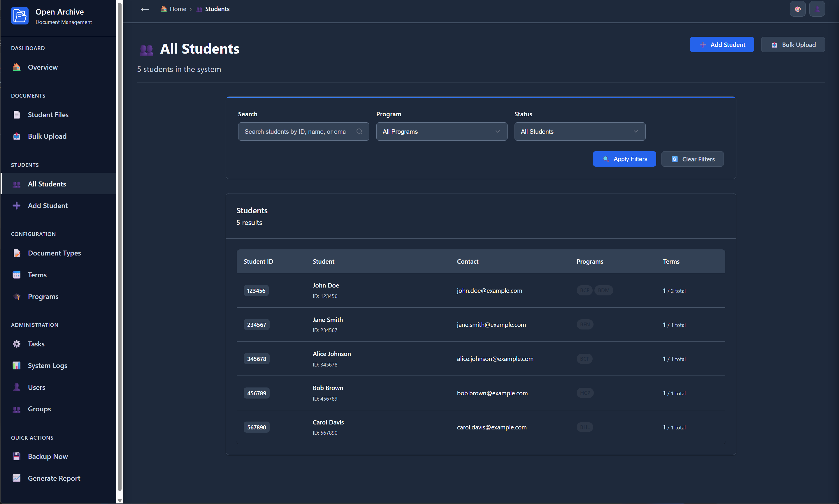Open the user profile icon in top bar
Screen dimensions: 839x504
[817, 9]
